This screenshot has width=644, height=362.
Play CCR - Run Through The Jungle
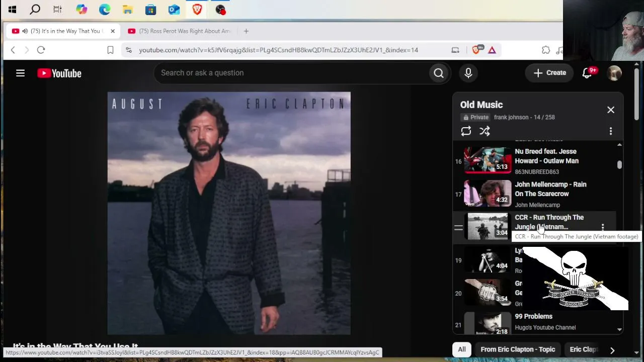tap(549, 222)
